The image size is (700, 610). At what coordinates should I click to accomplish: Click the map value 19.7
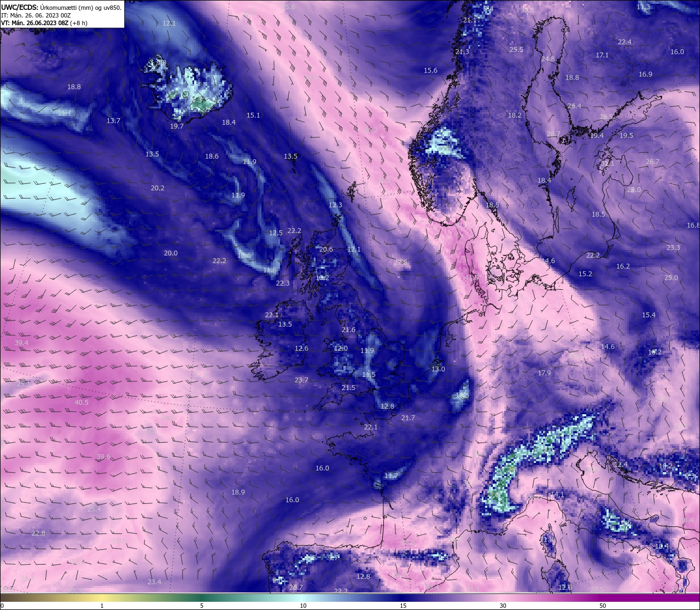click(x=177, y=126)
